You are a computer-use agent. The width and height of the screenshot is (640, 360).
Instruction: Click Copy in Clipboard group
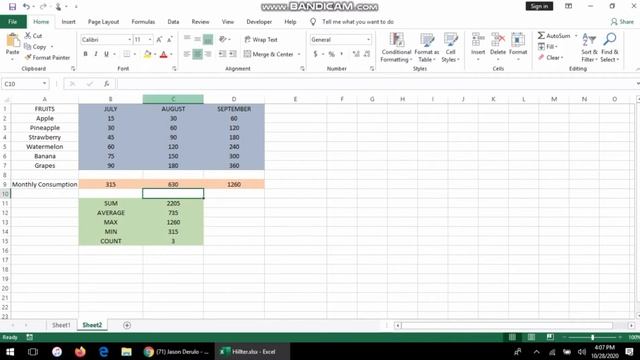[x=35, y=47]
